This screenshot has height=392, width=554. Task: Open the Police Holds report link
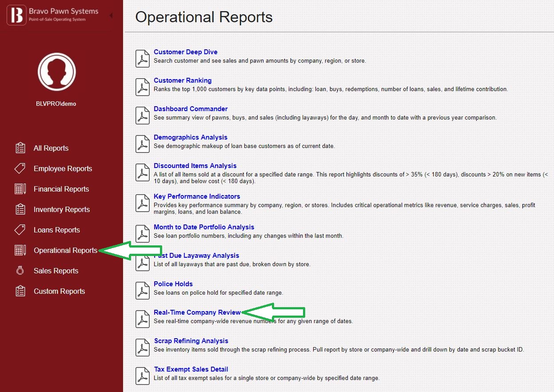click(x=173, y=284)
